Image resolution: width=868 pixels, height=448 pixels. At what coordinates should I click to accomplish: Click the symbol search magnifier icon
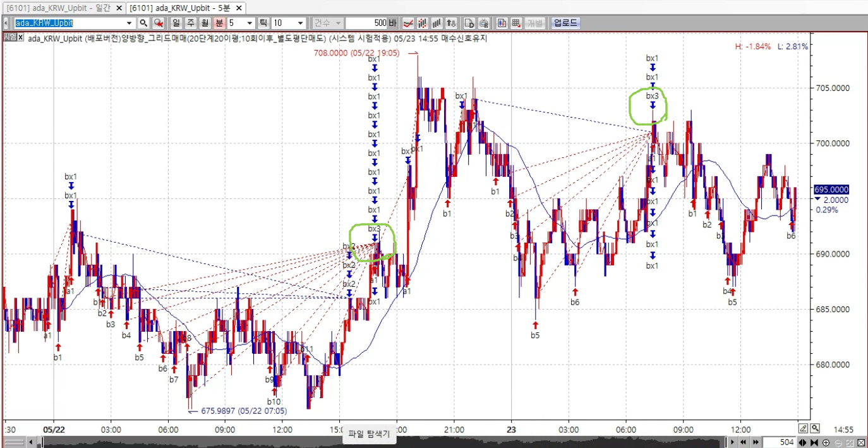pyautogui.click(x=143, y=23)
